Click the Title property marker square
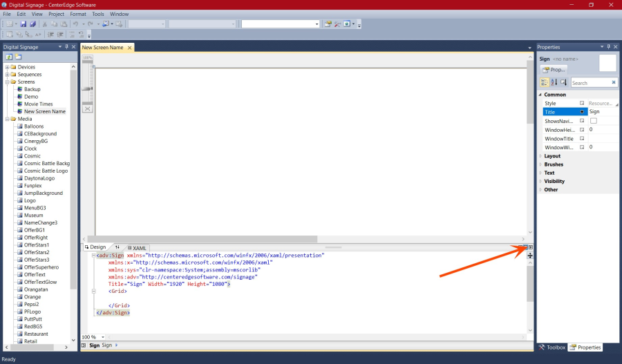Viewport: 622px width, 364px height. point(582,112)
